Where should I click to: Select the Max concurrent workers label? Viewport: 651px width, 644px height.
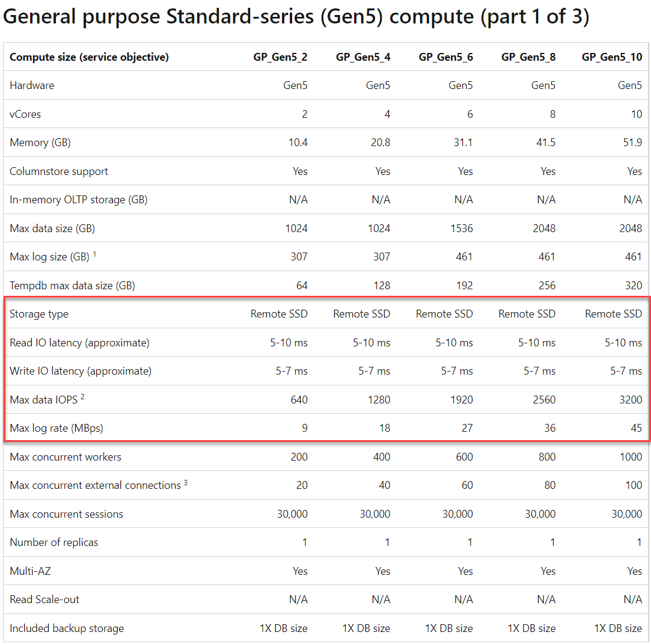(x=66, y=457)
